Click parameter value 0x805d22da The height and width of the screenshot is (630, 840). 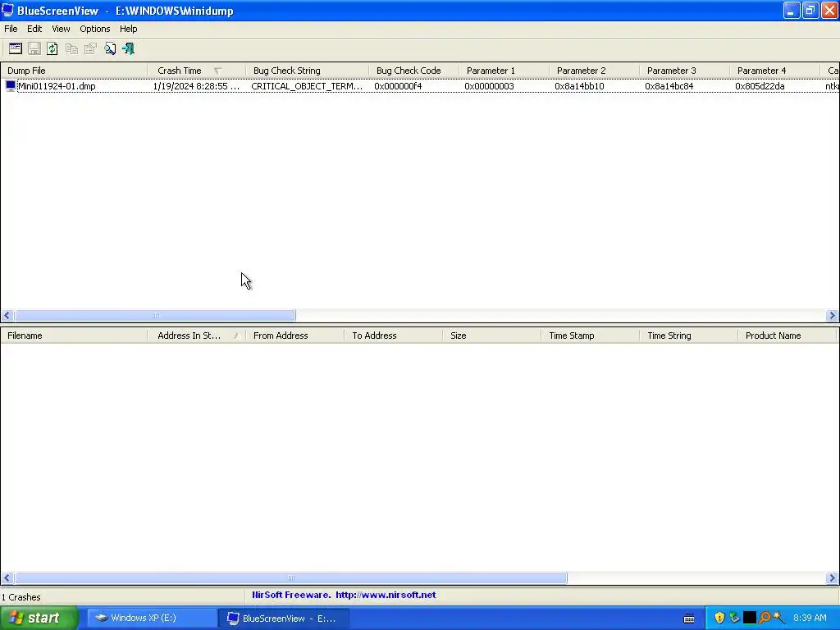click(x=760, y=86)
